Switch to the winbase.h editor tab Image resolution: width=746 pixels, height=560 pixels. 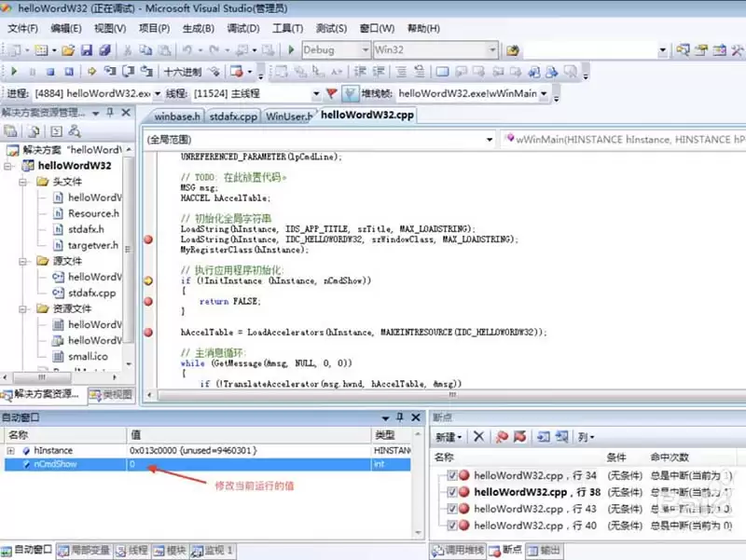click(175, 117)
